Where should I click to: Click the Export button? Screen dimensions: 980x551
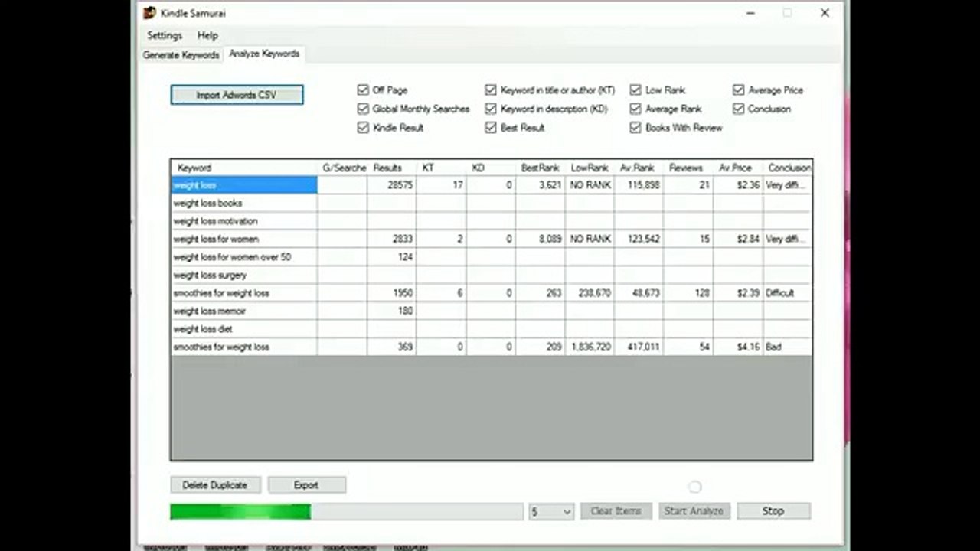pos(306,485)
